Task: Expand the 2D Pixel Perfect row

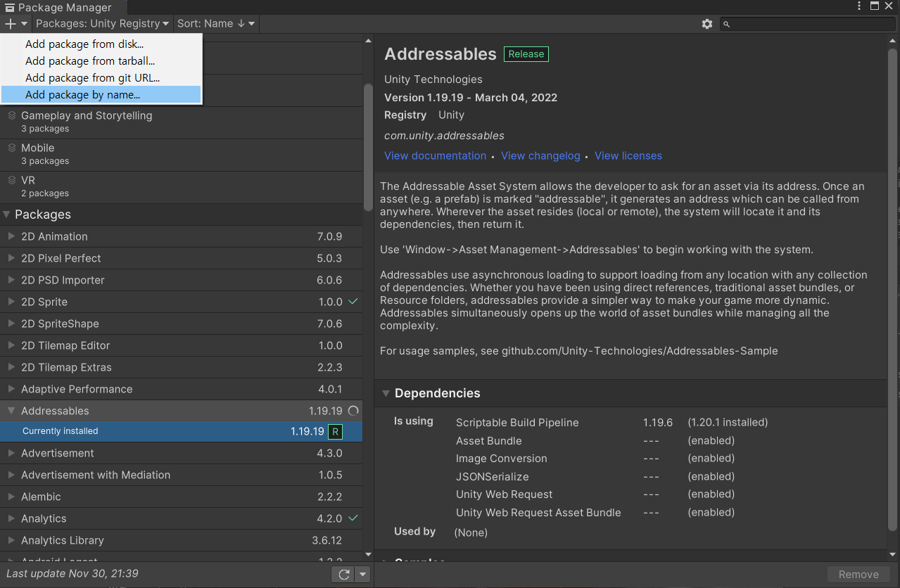Action: pos(11,258)
